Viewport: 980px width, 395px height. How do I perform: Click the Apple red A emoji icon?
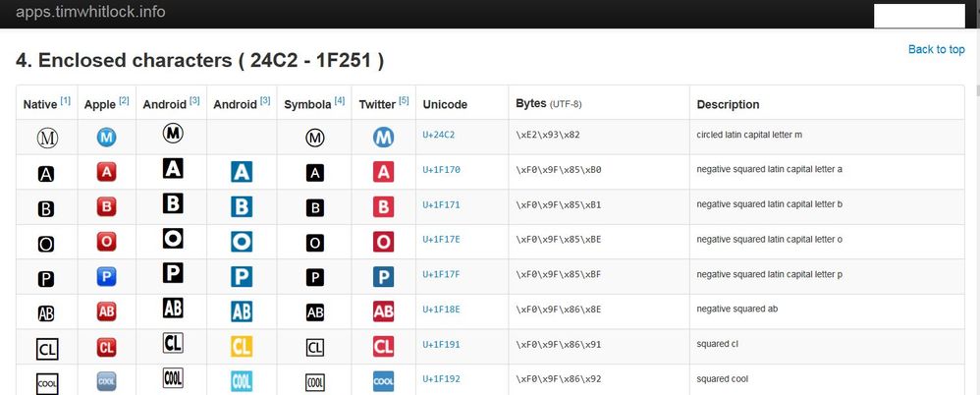[x=107, y=173]
